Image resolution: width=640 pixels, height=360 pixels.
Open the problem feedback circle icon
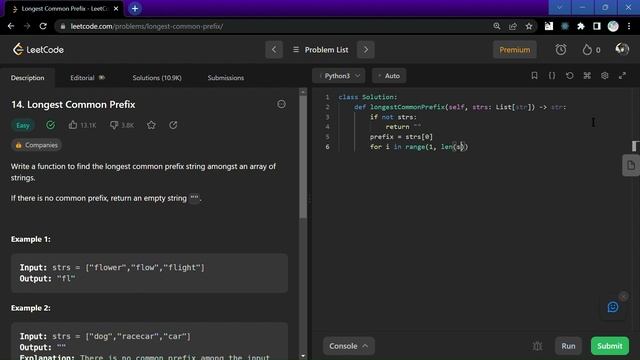(x=281, y=104)
